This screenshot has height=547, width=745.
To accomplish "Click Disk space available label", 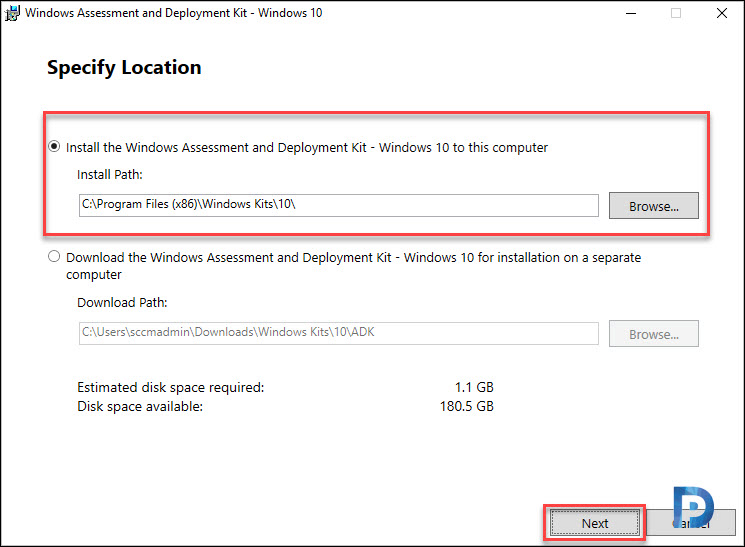I will point(140,407).
